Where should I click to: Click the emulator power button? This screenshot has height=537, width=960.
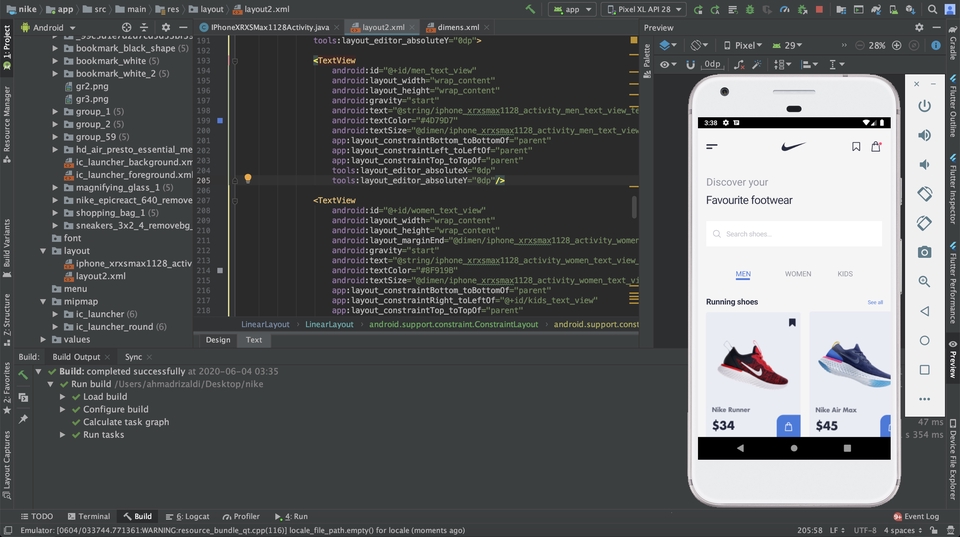coord(924,106)
